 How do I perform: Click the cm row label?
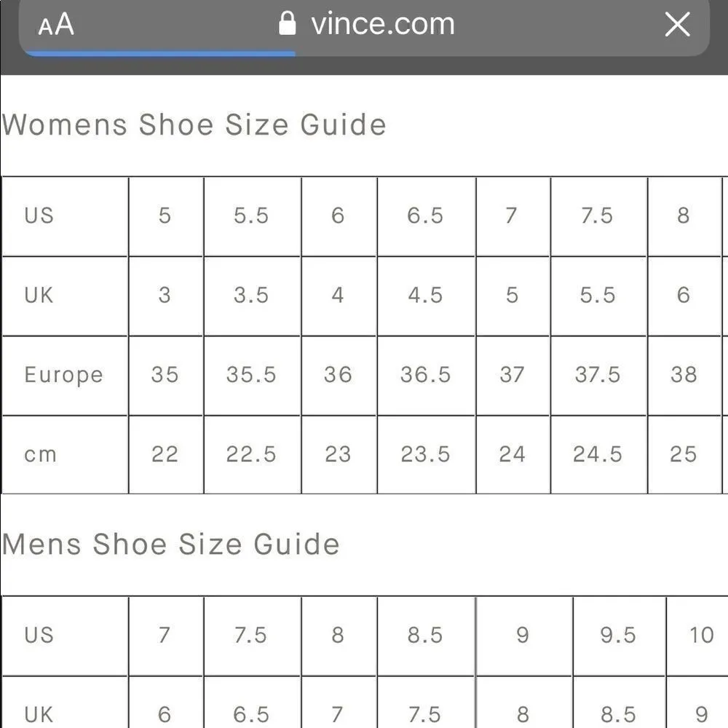pyautogui.click(x=41, y=454)
